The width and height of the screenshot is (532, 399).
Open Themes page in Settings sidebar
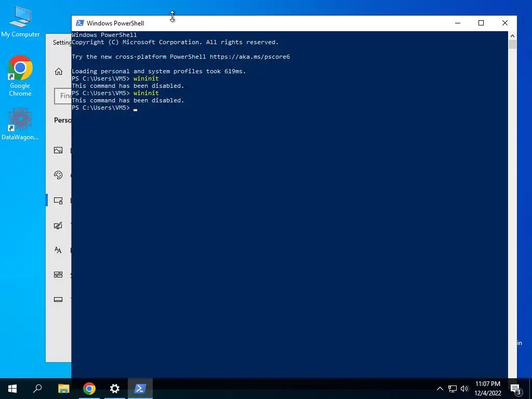tap(59, 225)
